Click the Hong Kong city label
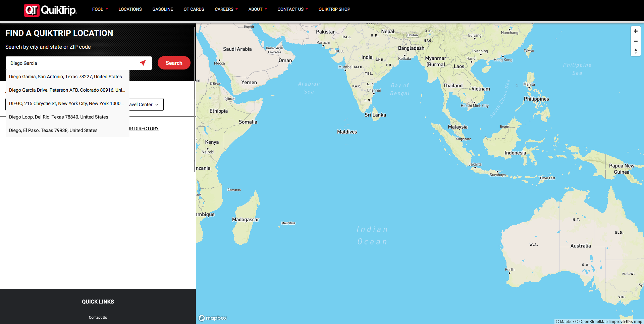The image size is (644, 324). [x=503, y=60]
